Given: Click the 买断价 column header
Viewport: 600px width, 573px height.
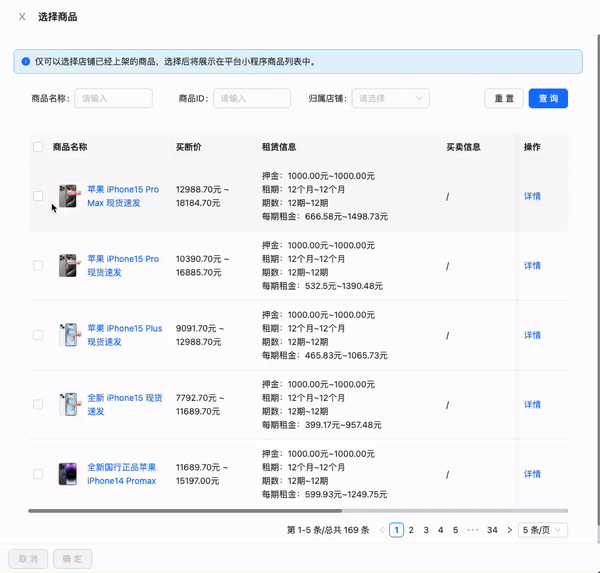Looking at the screenshot, I should pyautogui.click(x=189, y=147).
